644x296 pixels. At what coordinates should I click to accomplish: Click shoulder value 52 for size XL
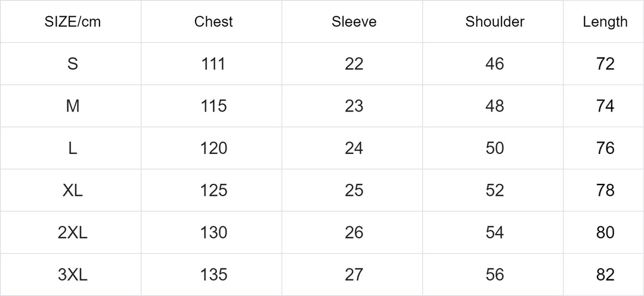[x=495, y=190]
